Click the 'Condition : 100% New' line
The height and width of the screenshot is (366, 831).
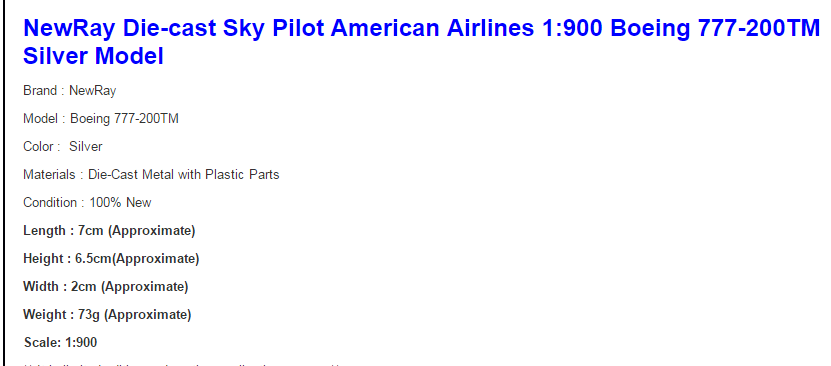coord(87,203)
